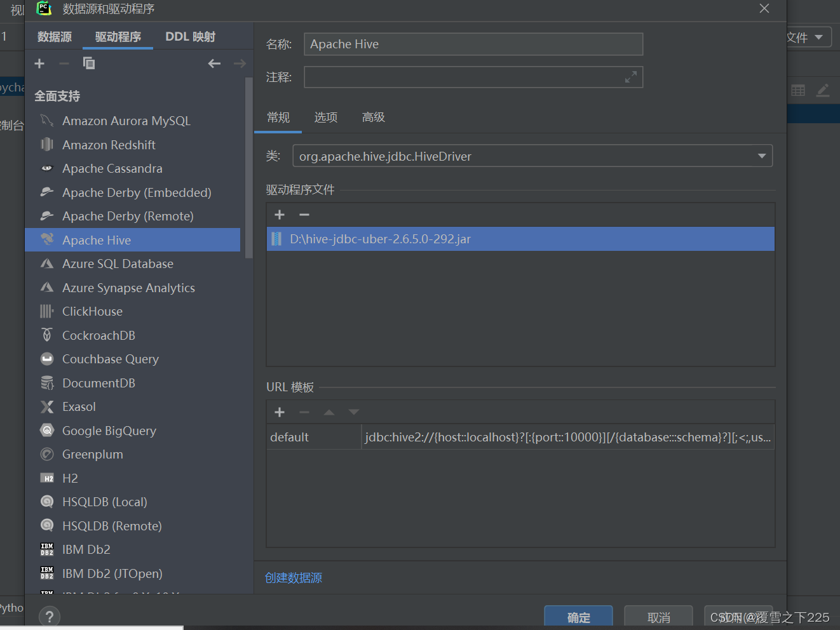Screen dimensions: 840x630
Task: Edit the driver name field
Action: 473,44
